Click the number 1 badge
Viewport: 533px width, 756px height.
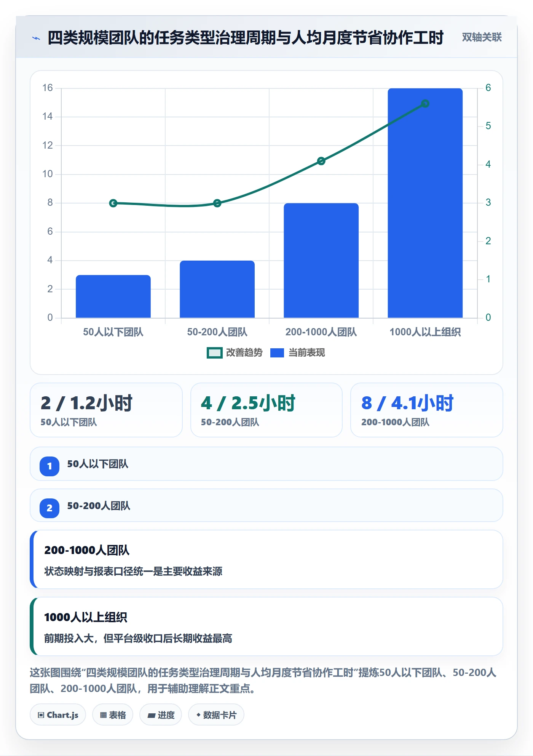[x=49, y=466]
